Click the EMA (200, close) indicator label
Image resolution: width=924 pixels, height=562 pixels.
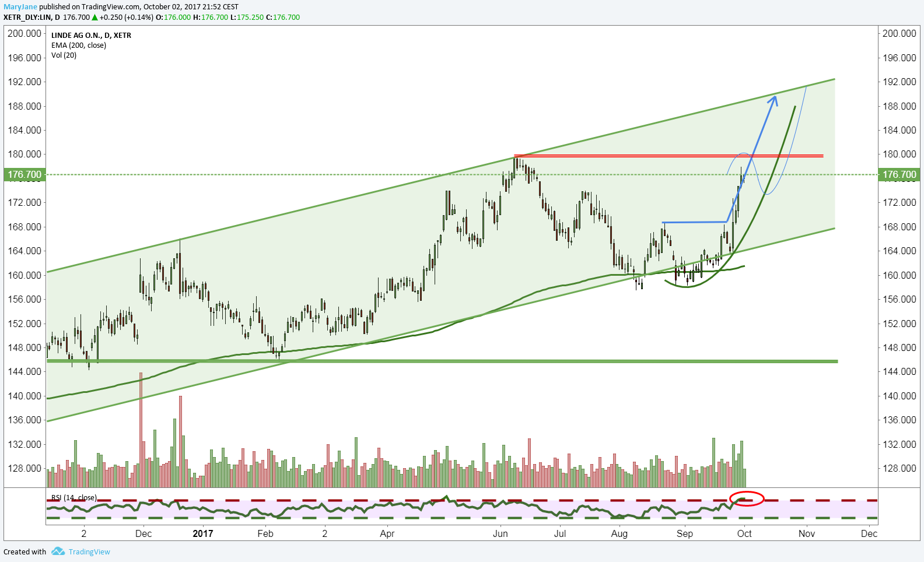point(79,45)
